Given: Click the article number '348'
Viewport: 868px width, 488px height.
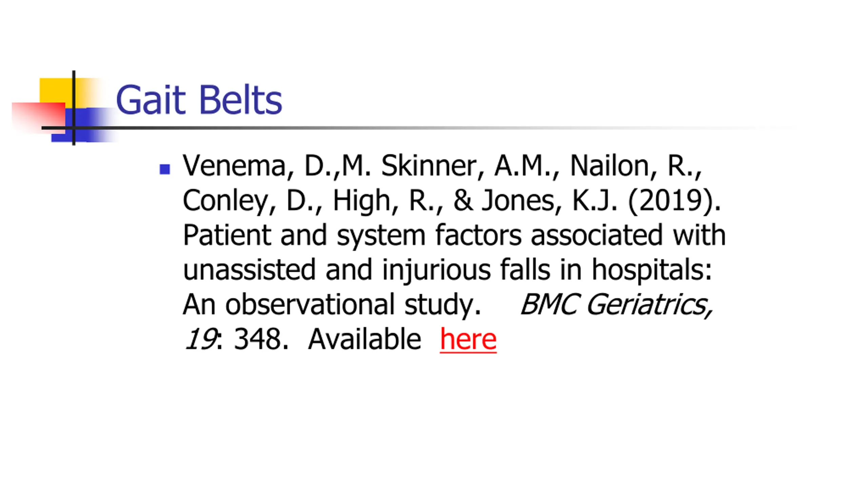Looking at the screenshot, I should pyautogui.click(x=258, y=339).
